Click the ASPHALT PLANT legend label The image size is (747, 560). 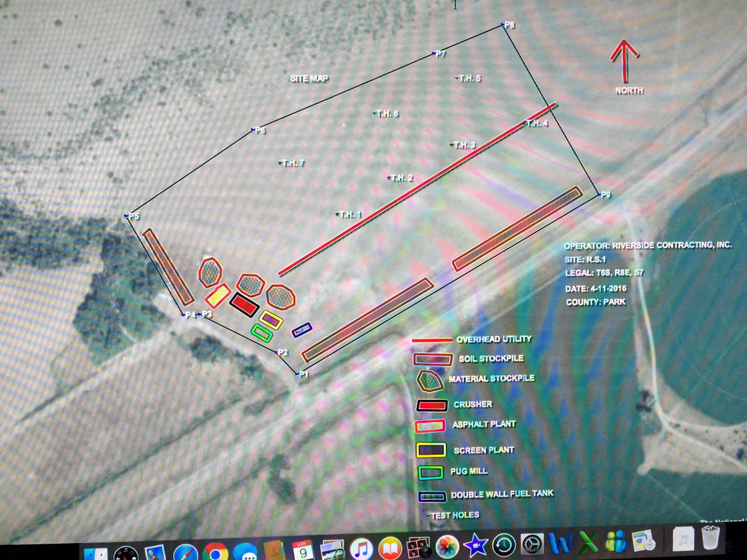(484, 424)
